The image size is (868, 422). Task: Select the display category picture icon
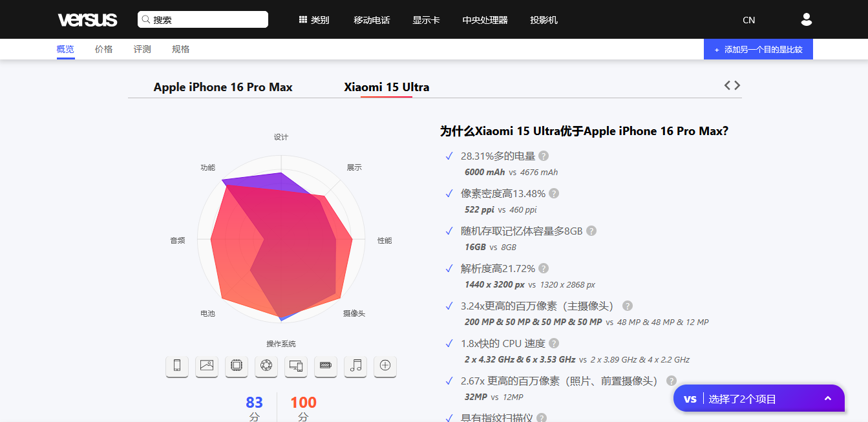coord(207,366)
